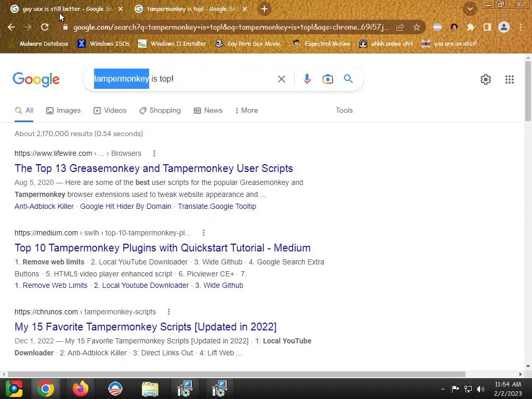Open the taskbar clock showing 11:54 AM
The width and height of the screenshot is (532, 399).
pos(508,389)
